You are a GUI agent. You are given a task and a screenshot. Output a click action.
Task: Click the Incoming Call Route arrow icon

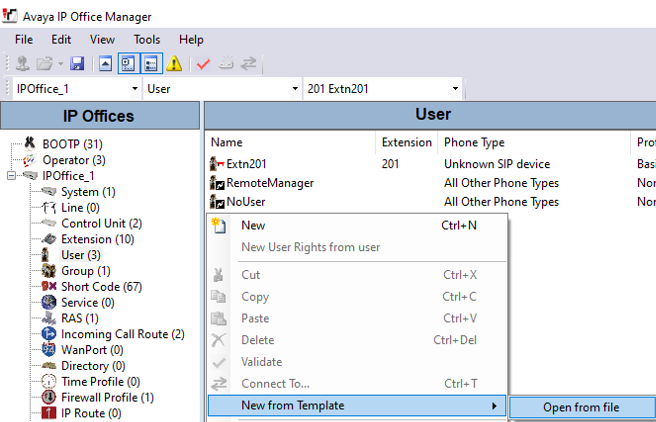[49, 334]
